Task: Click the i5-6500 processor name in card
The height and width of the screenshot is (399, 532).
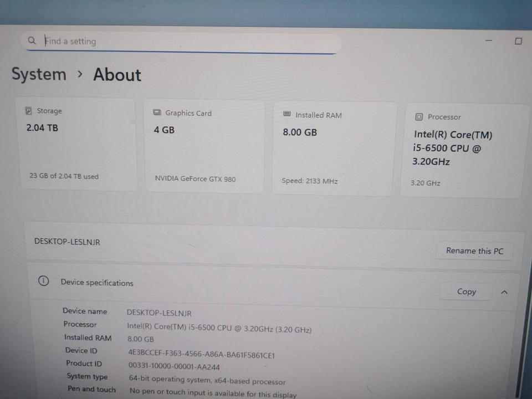Action: pos(452,148)
